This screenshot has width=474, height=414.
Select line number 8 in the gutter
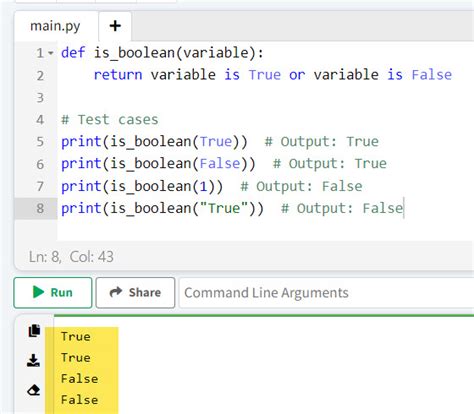pyautogui.click(x=40, y=208)
